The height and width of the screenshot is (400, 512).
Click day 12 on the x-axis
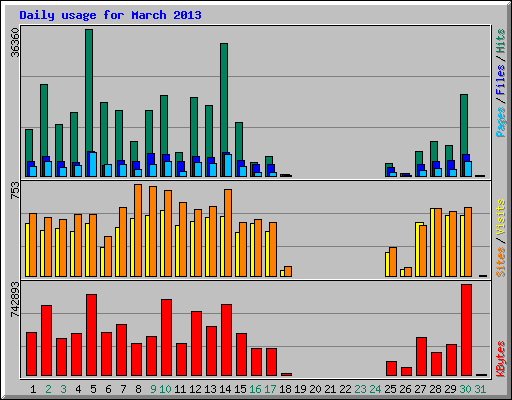coord(195,389)
